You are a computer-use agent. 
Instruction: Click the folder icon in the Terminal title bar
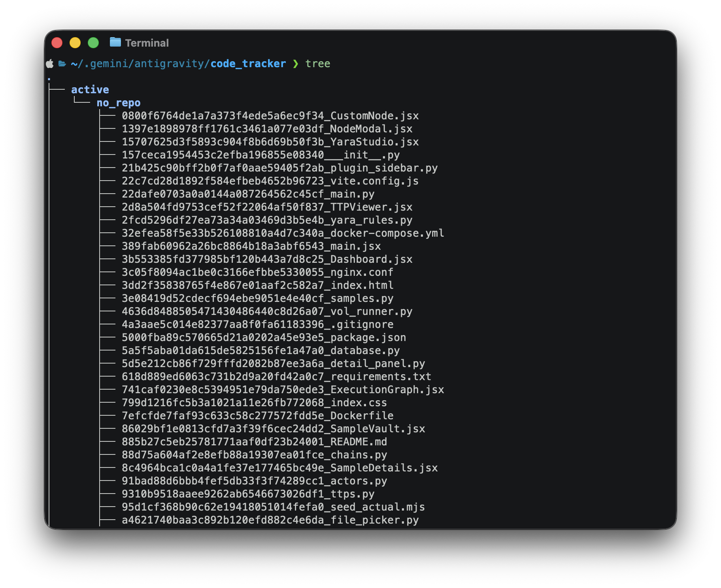point(115,42)
